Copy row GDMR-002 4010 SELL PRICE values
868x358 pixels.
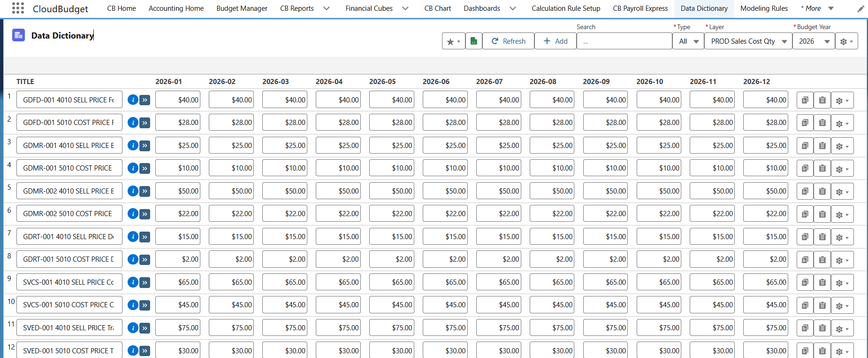pos(805,191)
